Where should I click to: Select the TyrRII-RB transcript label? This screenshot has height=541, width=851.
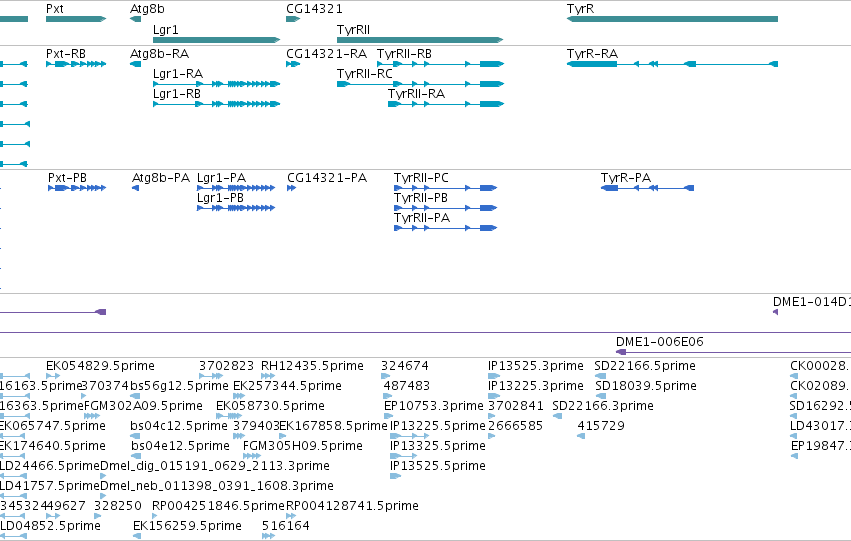(x=404, y=54)
